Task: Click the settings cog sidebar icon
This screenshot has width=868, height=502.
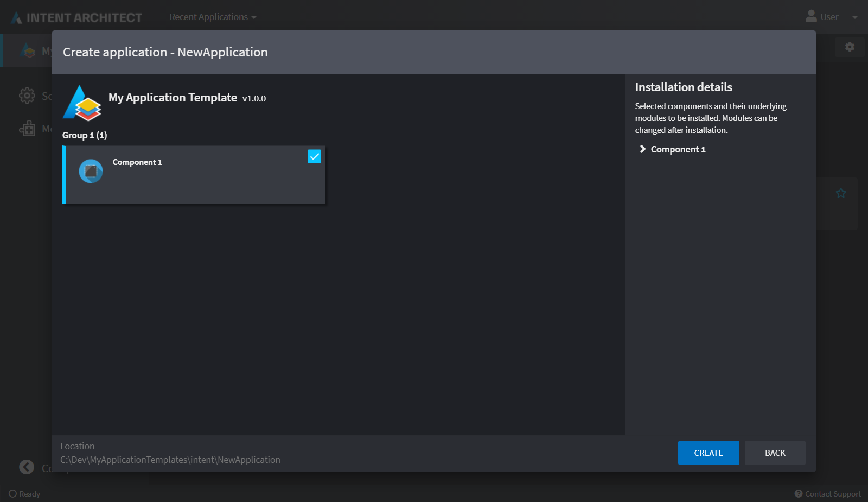Action: [27, 96]
